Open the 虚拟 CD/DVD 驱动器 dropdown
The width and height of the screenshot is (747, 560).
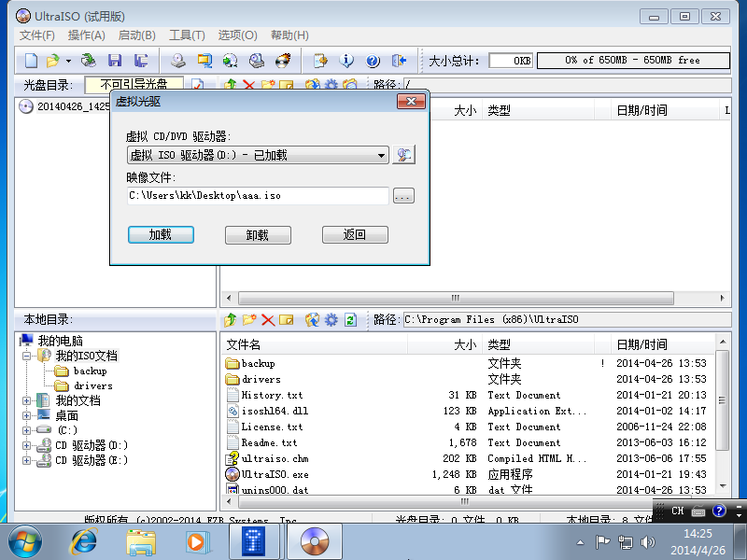pyautogui.click(x=258, y=155)
